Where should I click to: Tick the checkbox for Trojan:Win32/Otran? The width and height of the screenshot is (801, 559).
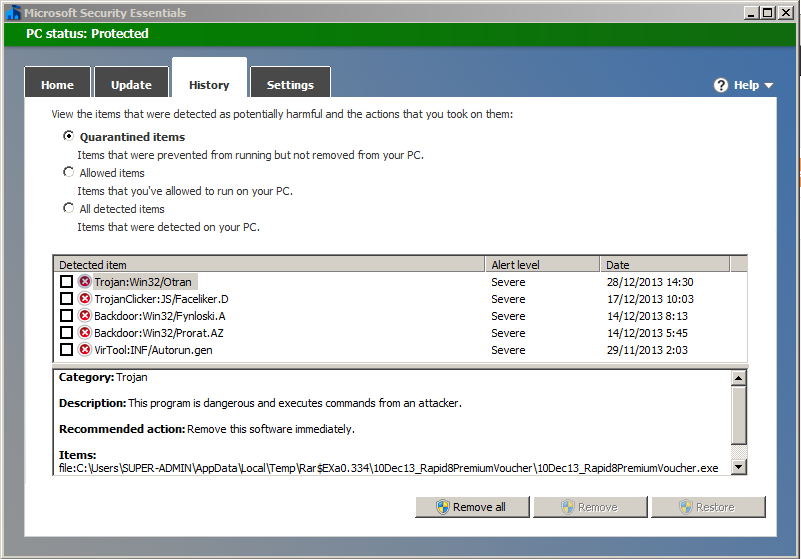(66, 282)
